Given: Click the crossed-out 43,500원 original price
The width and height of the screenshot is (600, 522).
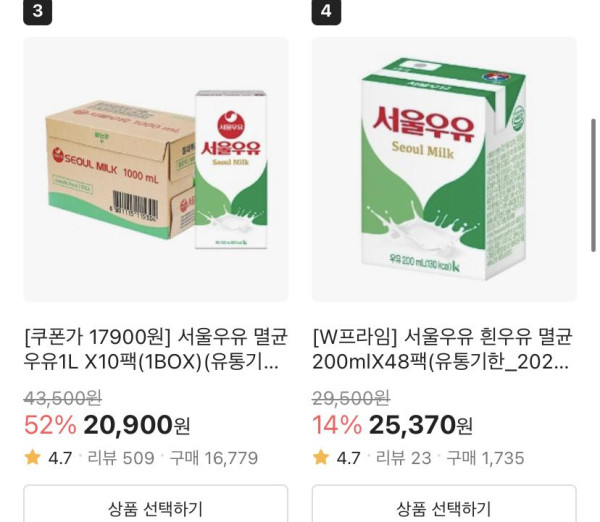Looking at the screenshot, I should point(64,397).
